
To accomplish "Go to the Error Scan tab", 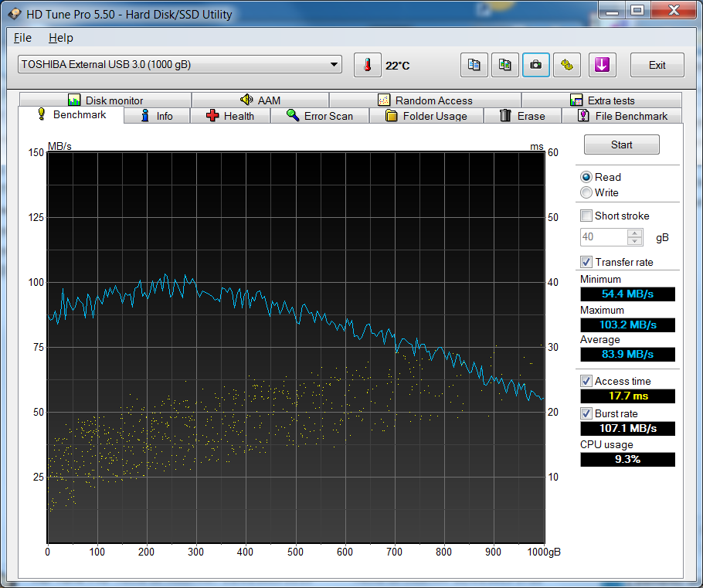I will pos(320,116).
